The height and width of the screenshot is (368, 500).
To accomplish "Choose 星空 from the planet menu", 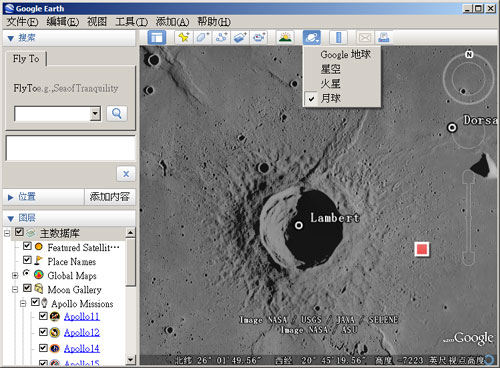I will [x=342, y=69].
